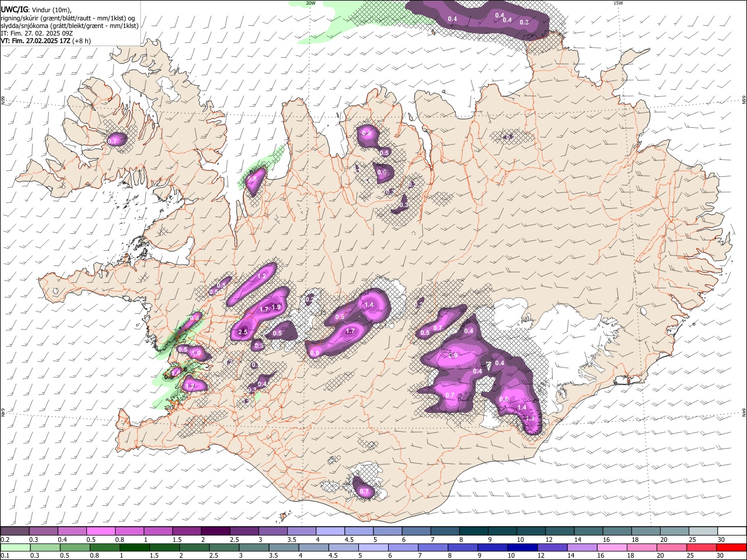Pick the bright red rain swatch labeled 30
Screen dimensions: 747x560
coord(731,548)
